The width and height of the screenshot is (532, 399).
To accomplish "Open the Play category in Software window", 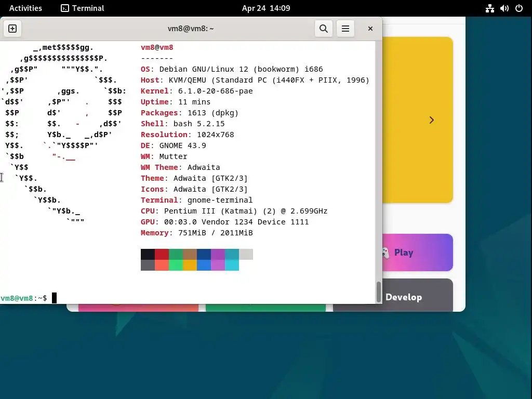I will (418, 252).
